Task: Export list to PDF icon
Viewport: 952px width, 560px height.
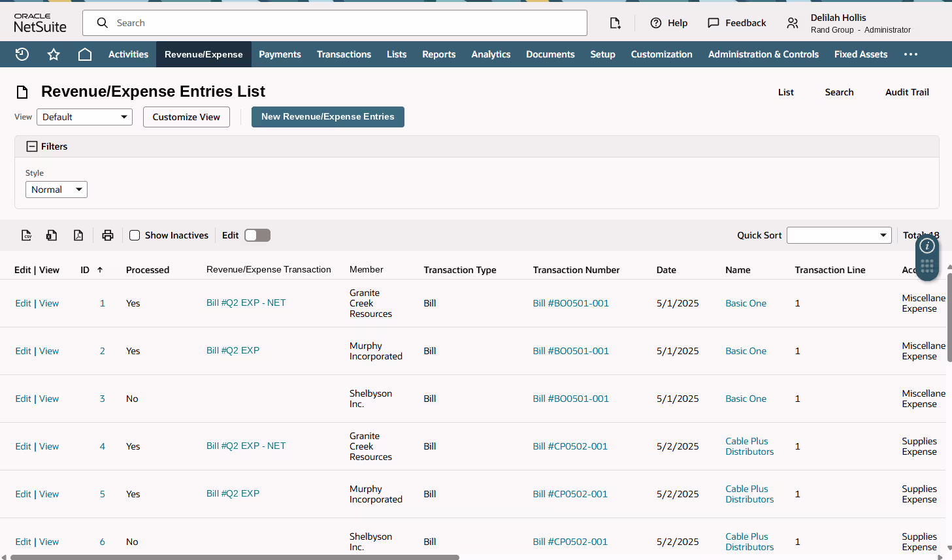Action: coord(78,235)
